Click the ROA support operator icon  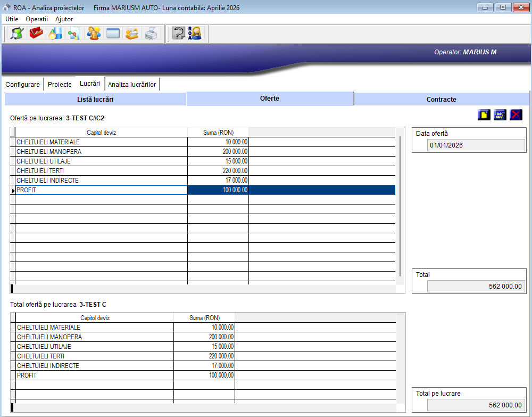[195, 34]
